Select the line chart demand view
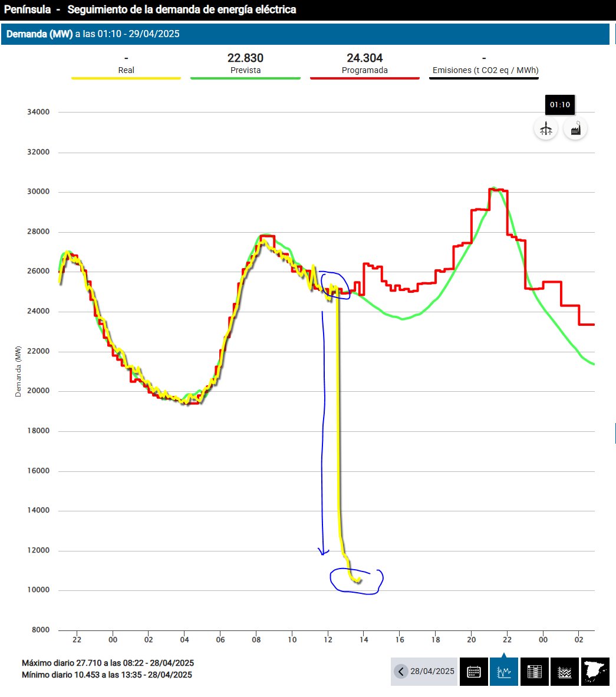The image size is (616, 697). pyautogui.click(x=504, y=672)
